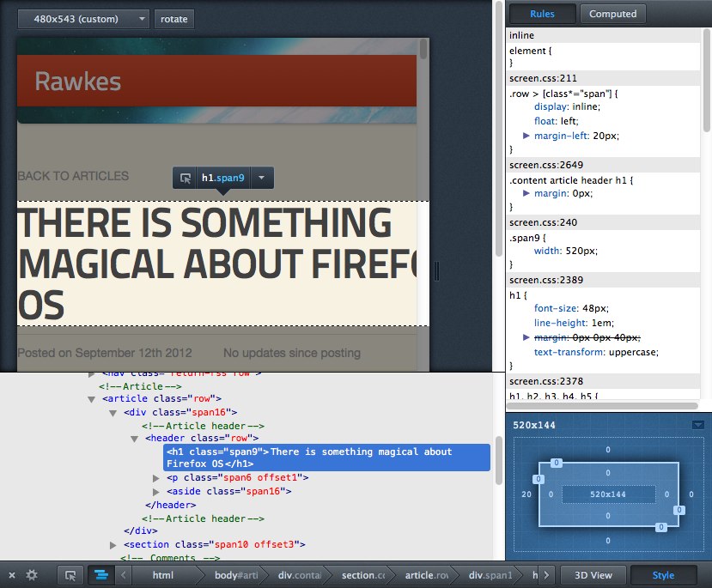Select the closing </header> tag row
This screenshot has height=588, width=712.
(170, 505)
